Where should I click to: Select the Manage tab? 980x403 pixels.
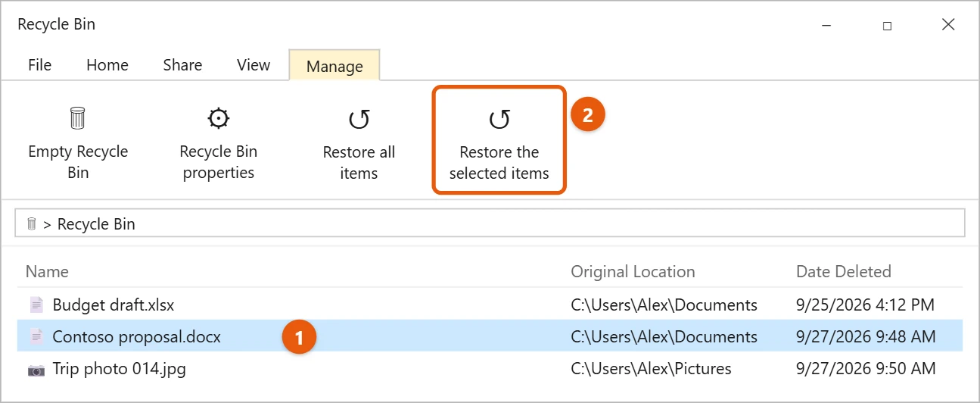coord(334,66)
